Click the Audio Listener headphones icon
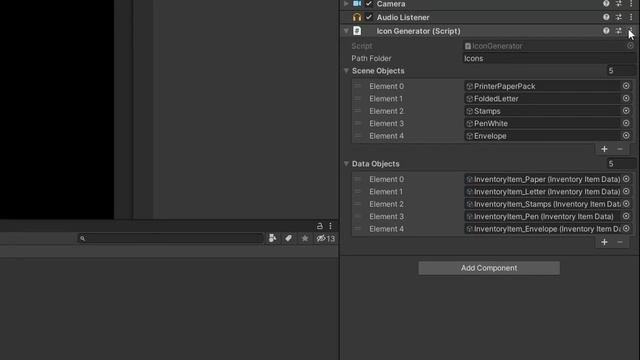 tap(357, 17)
